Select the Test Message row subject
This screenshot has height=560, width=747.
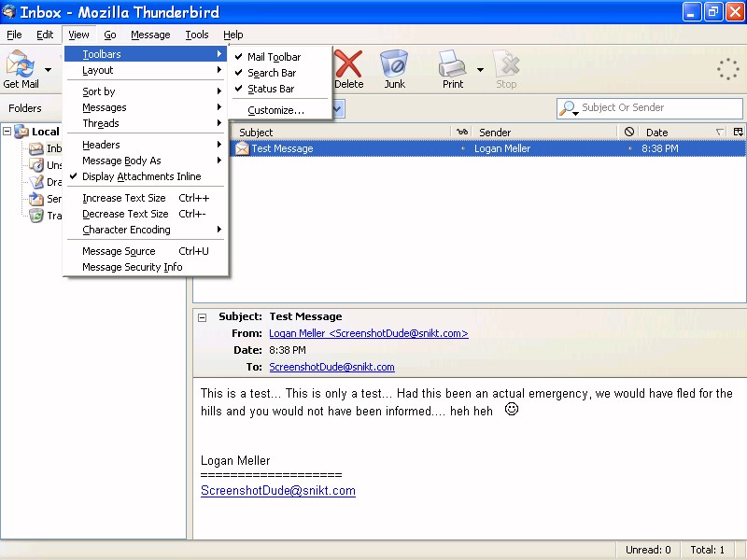[x=282, y=148]
